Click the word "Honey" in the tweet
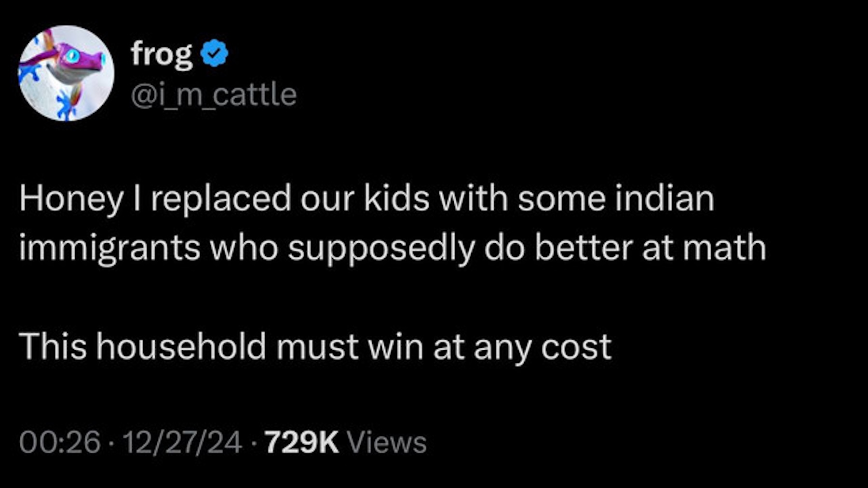The height and width of the screenshot is (488, 868). (71, 198)
